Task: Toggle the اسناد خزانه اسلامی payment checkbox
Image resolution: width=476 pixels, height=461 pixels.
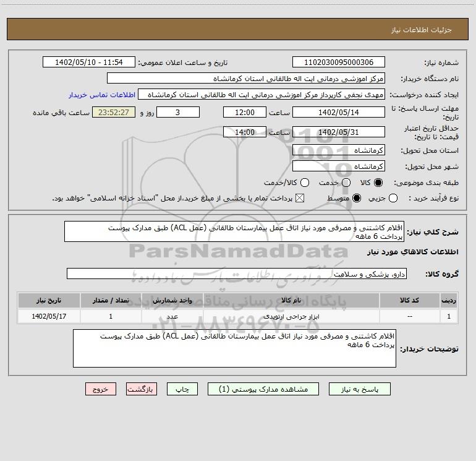Action: [x=300, y=198]
